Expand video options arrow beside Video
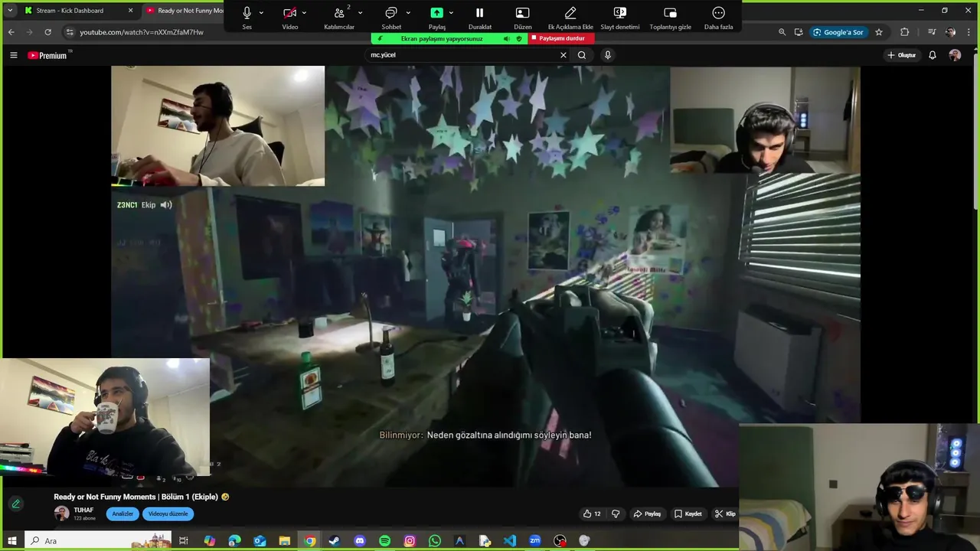The image size is (980, 551). point(304,13)
